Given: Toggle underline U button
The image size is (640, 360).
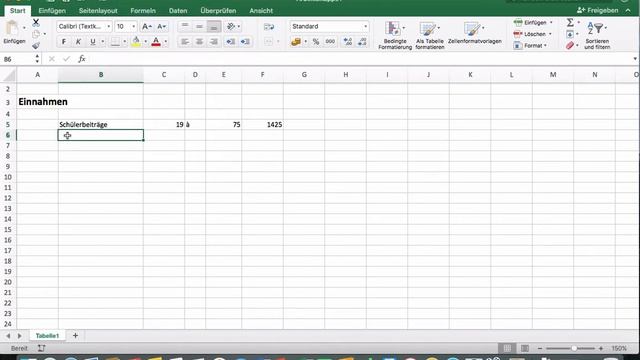Looking at the screenshot, I should [x=93, y=42].
